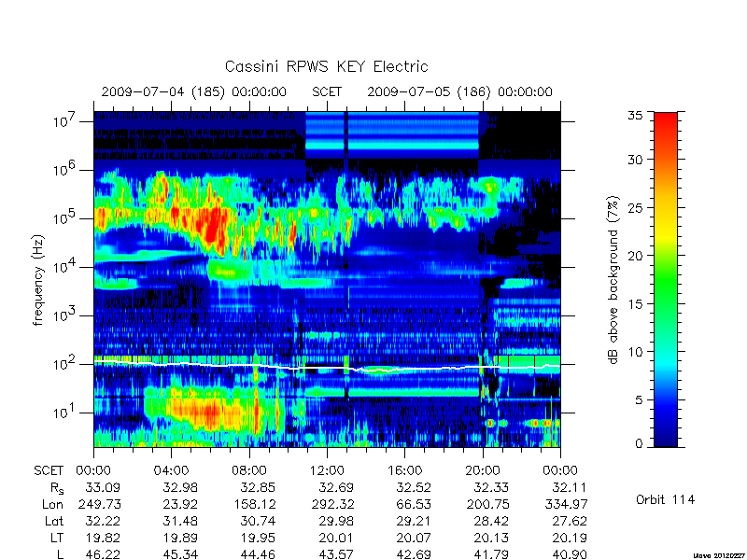
Task: Click the SCET time label '08:00'
Action: [248, 471]
